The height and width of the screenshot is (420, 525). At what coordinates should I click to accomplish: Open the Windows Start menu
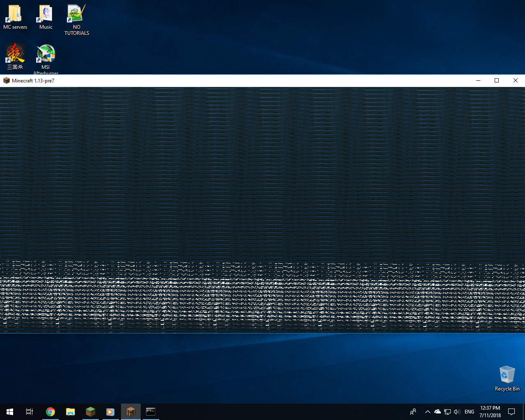10,412
